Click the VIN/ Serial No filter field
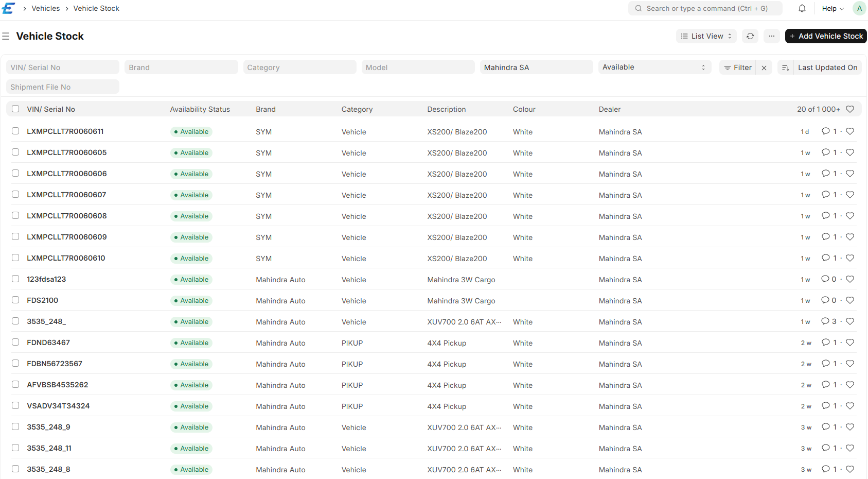This screenshot has height=479, width=868. pos(63,67)
